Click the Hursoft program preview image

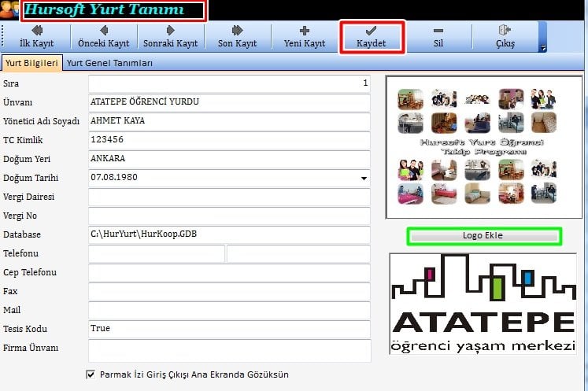(x=483, y=147)
